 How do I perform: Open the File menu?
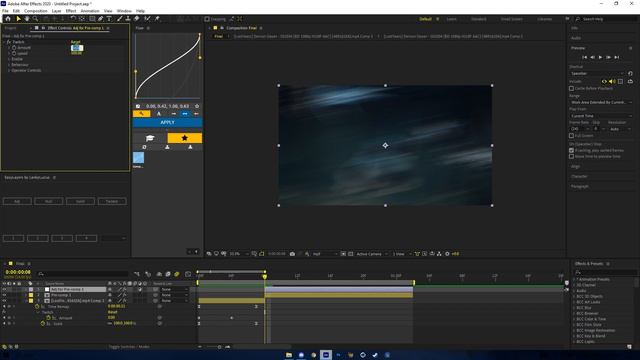tap(5, 11)
